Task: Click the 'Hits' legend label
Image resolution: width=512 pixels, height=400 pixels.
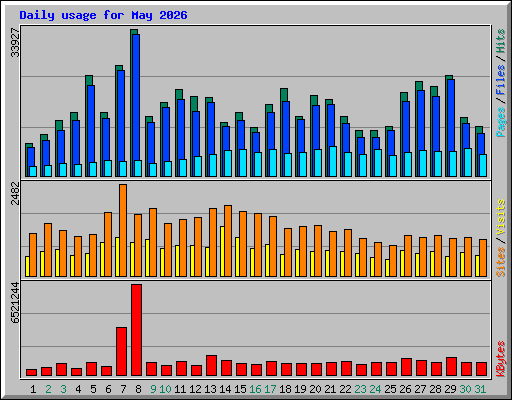Action: pos(501,41)
